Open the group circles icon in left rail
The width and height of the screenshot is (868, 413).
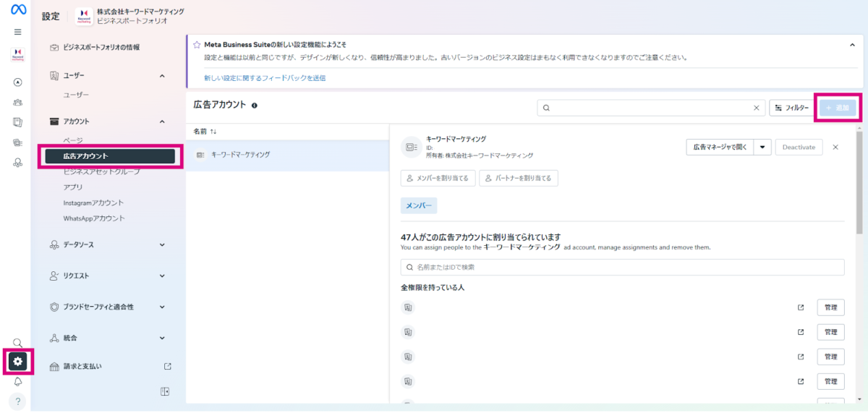(x=17, y=163)
